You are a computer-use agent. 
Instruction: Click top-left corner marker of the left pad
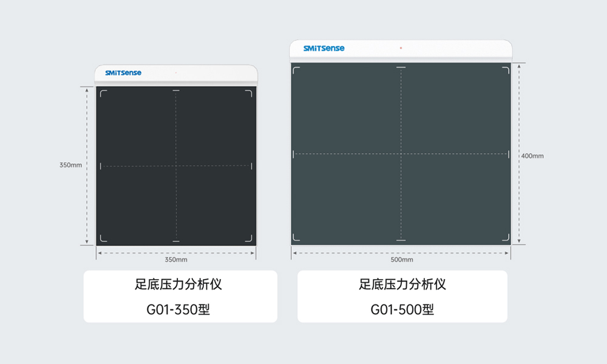point(103,93)
